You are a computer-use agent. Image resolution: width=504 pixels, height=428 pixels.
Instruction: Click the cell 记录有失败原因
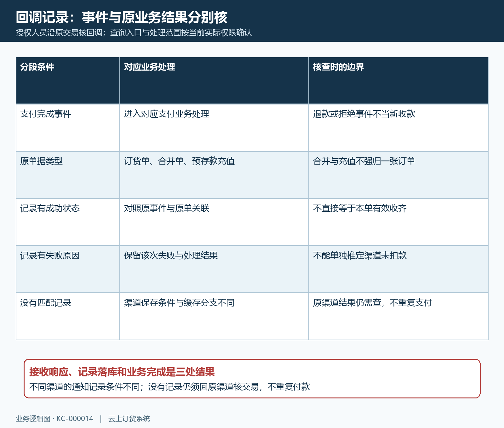pyautogui.click(x=68, y=269)
